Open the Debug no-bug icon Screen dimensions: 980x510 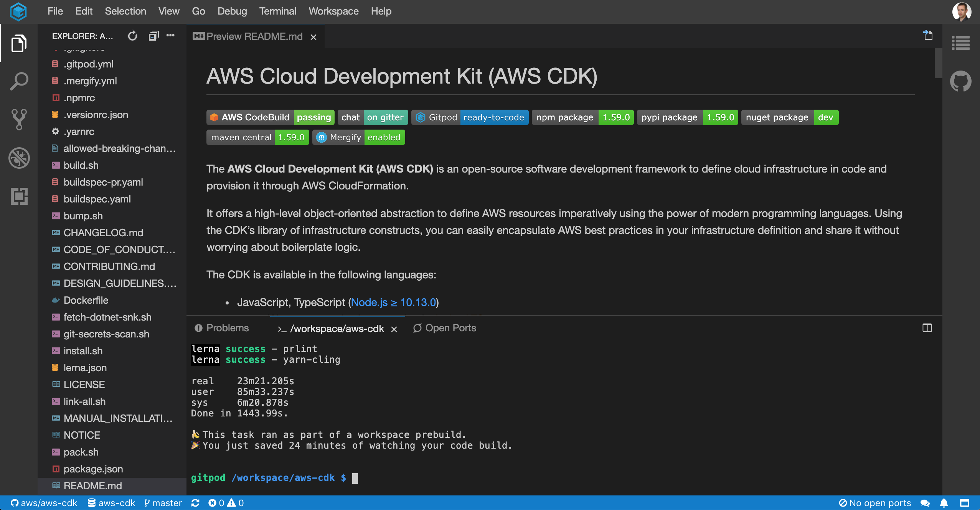click(x=19, y=158)
